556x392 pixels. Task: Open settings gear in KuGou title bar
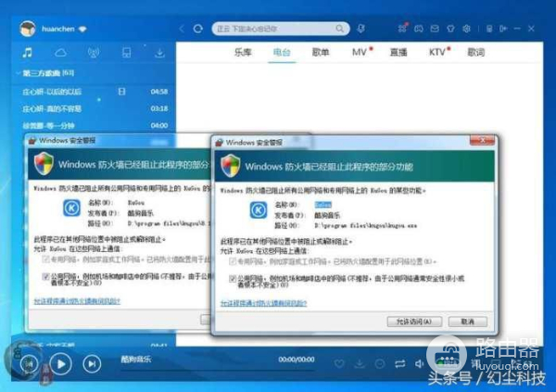[466, 29]
